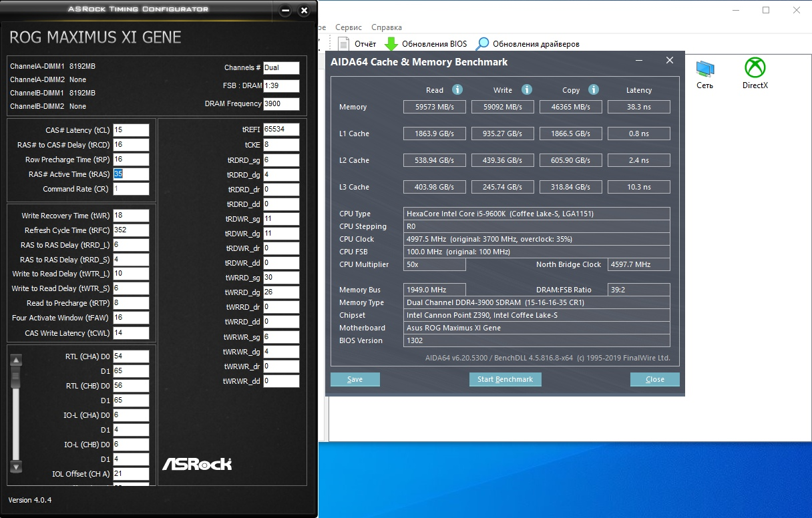Maximize the AIDA64 main window
This screenshot has height=518, width=812.
click(x=766, y=10)
